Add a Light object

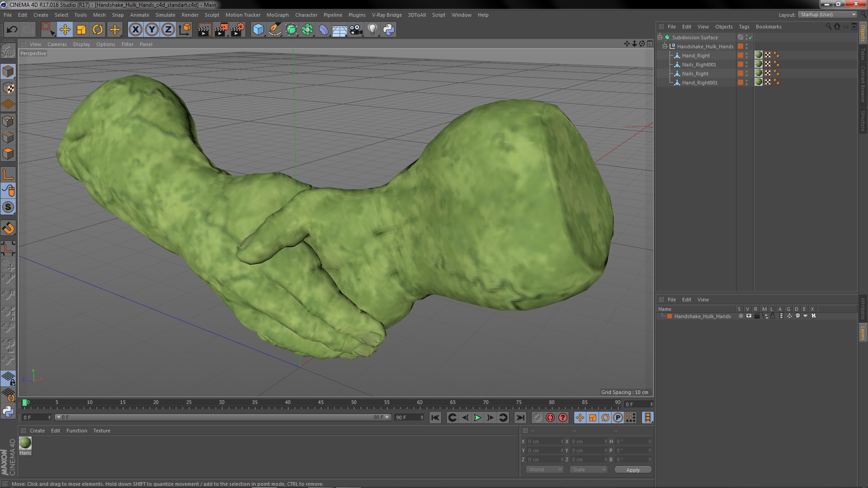pos(373,30)
